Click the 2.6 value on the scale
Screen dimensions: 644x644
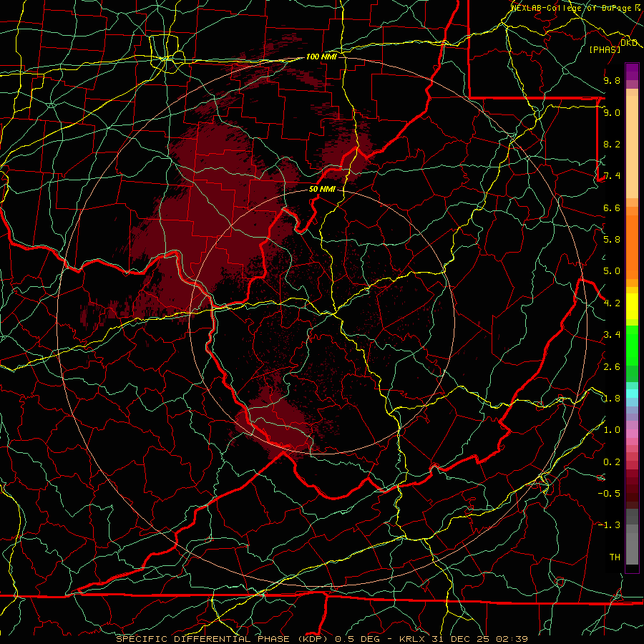pos(612,367)
